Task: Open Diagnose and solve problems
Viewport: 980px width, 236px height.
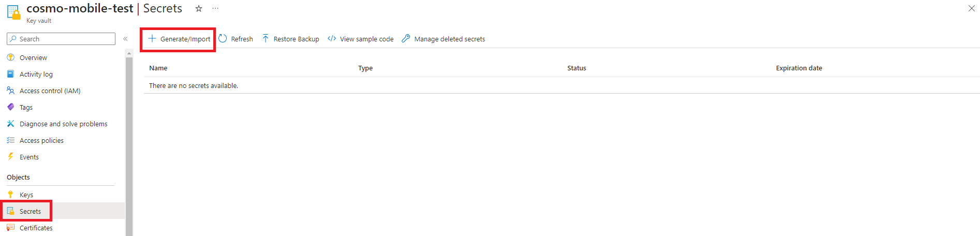Action: coord(63,124)
